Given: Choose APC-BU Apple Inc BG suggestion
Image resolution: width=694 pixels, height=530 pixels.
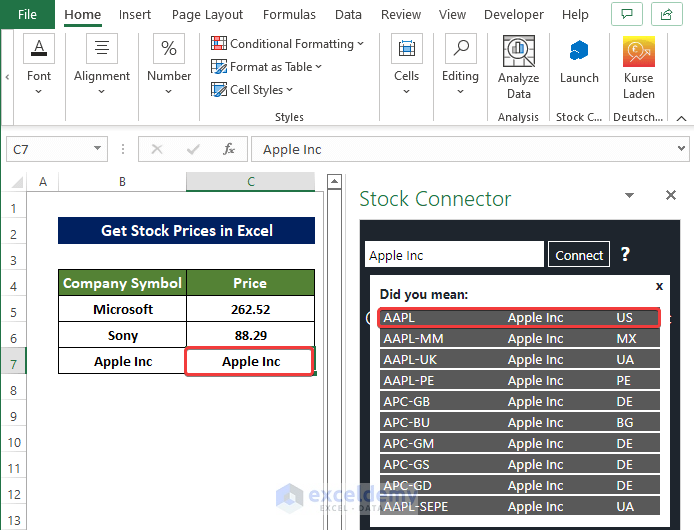Looking at the screenshot, I should pyautogui.click(x=519, y=422).
